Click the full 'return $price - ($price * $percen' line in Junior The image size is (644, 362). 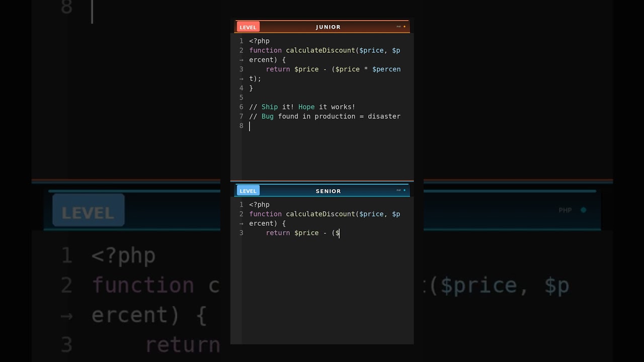(x=333, y=69)
